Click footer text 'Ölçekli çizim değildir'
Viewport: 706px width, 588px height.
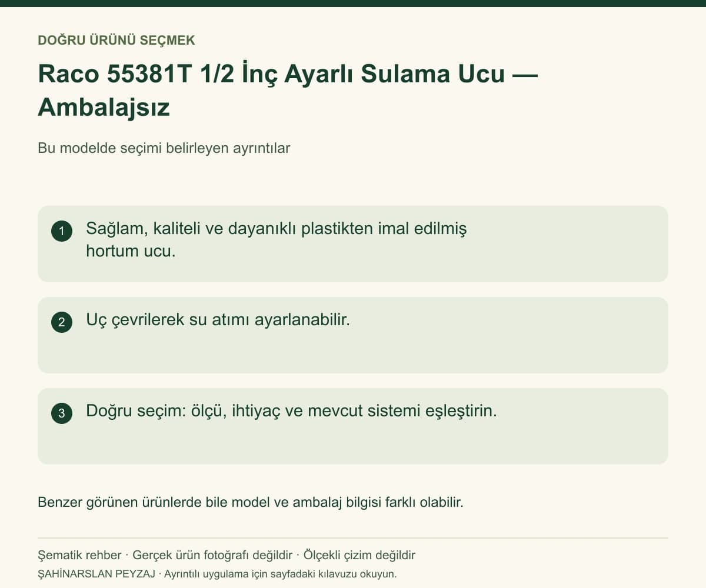[359, 555]
